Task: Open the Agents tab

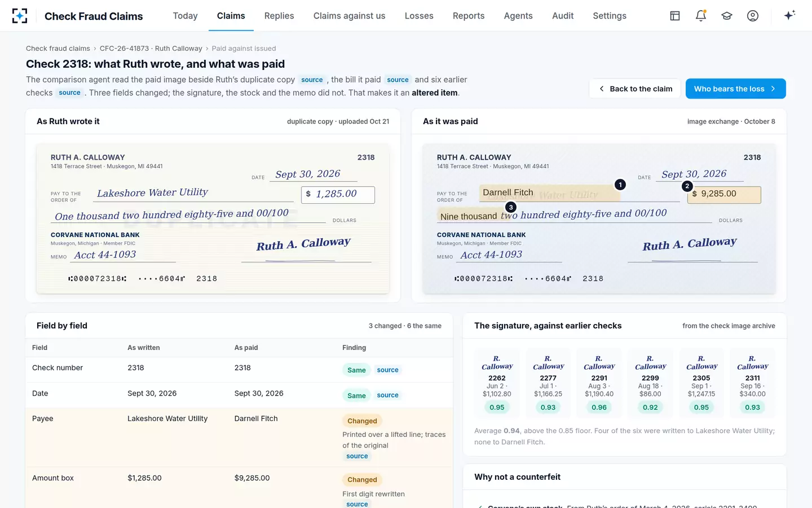Action: pos(518,16)
